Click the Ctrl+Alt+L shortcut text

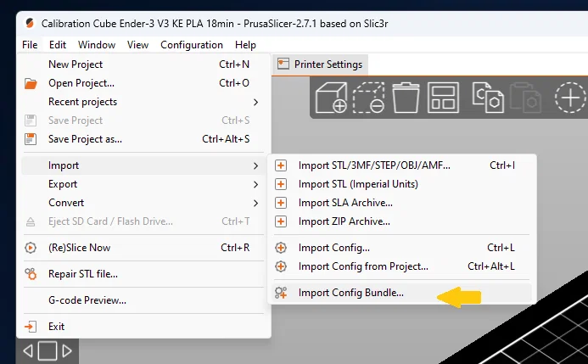pyautogui.click(x=491, y=266)
